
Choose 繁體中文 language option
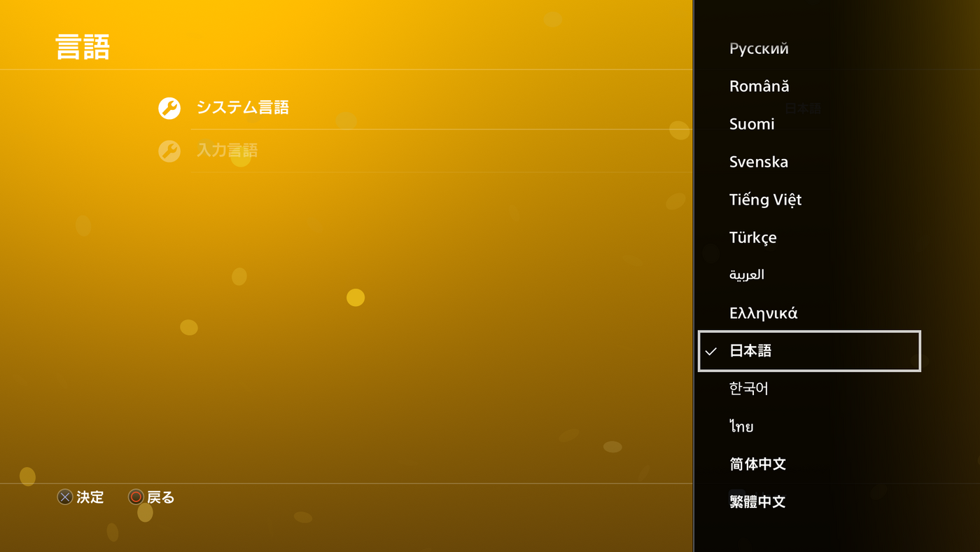[757, 502]
